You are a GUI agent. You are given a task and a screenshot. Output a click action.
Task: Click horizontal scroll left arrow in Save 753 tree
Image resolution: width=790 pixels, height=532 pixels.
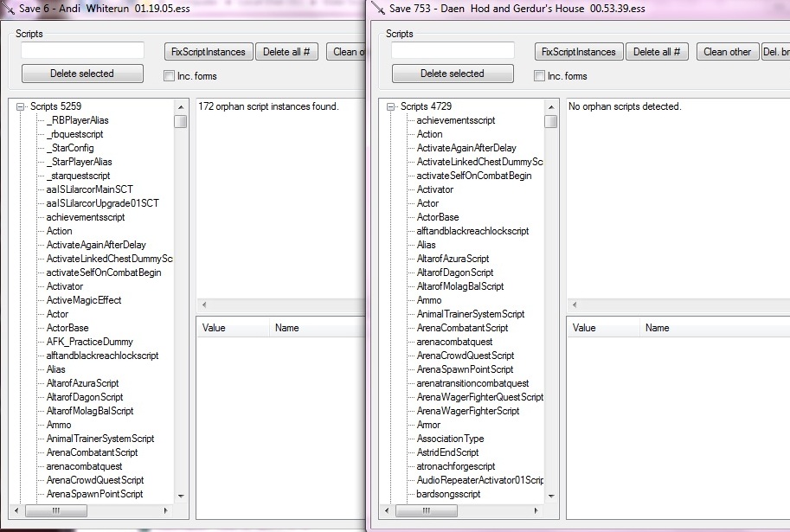pyautogui.click(x=387, y=511)
